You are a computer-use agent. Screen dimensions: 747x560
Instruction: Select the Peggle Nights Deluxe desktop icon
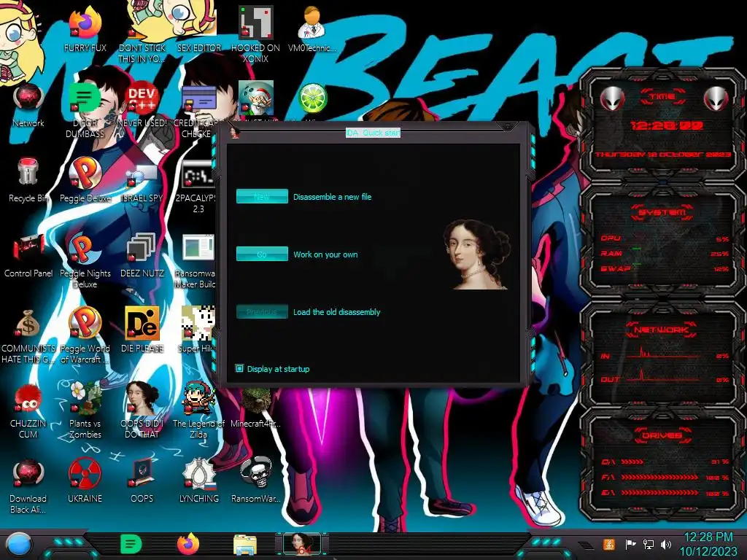[x=85, y=262]
